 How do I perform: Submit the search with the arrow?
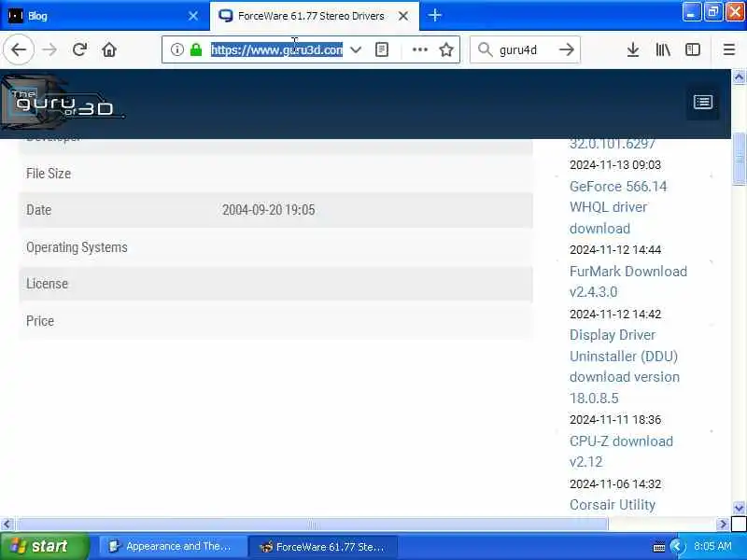coord(567,49)
